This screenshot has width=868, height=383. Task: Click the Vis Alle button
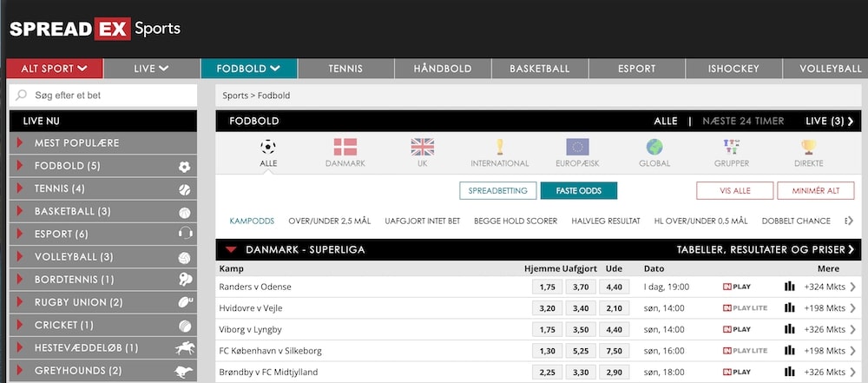734,191
